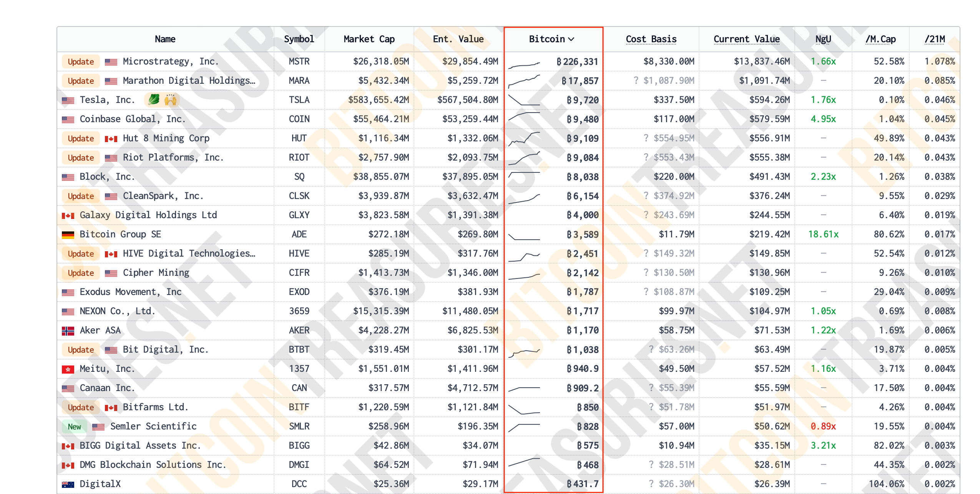Click DigitalX 104.06% market cap ratio
Image resolution: width=980 pixels, height=494 pixels.
pyautogui.click(x=886, y=484)
